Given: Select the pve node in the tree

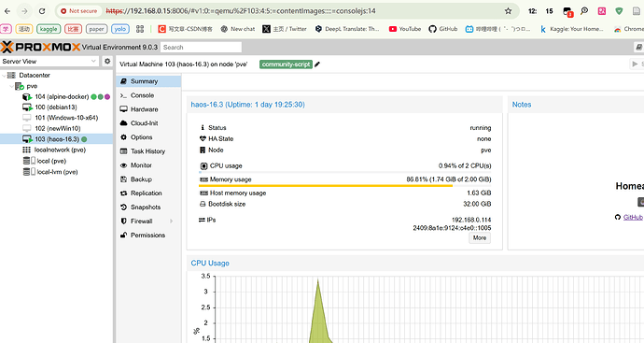Looking at the screenshot, I should click(x=32, y=86).
